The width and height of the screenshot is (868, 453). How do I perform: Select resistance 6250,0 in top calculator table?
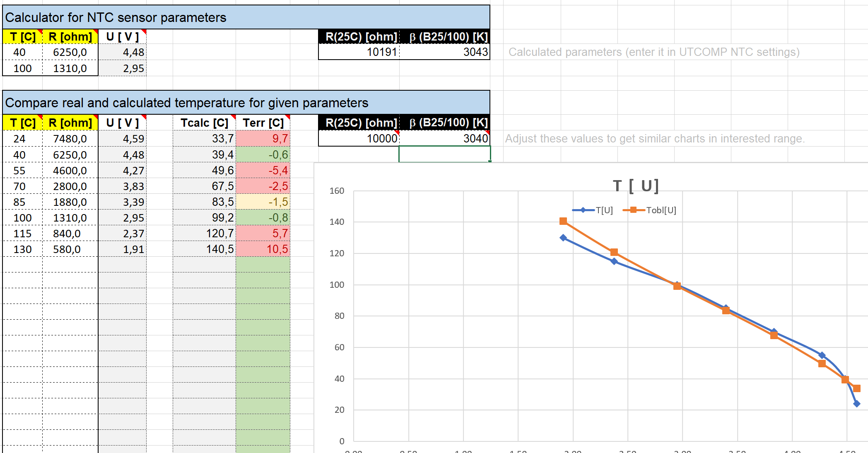click(x=70, y=52)
